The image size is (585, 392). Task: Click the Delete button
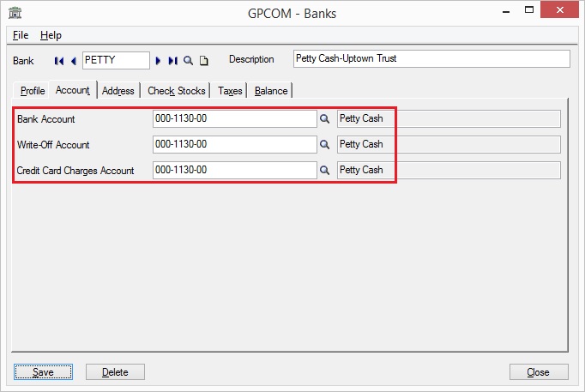115,372
